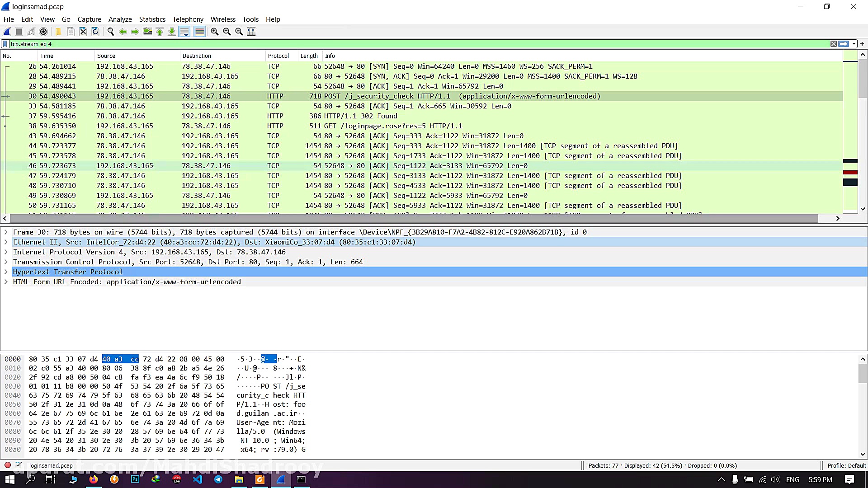Open the Analyze menu
The height and width of the screenshot is (488, 868).
point(120,19)
